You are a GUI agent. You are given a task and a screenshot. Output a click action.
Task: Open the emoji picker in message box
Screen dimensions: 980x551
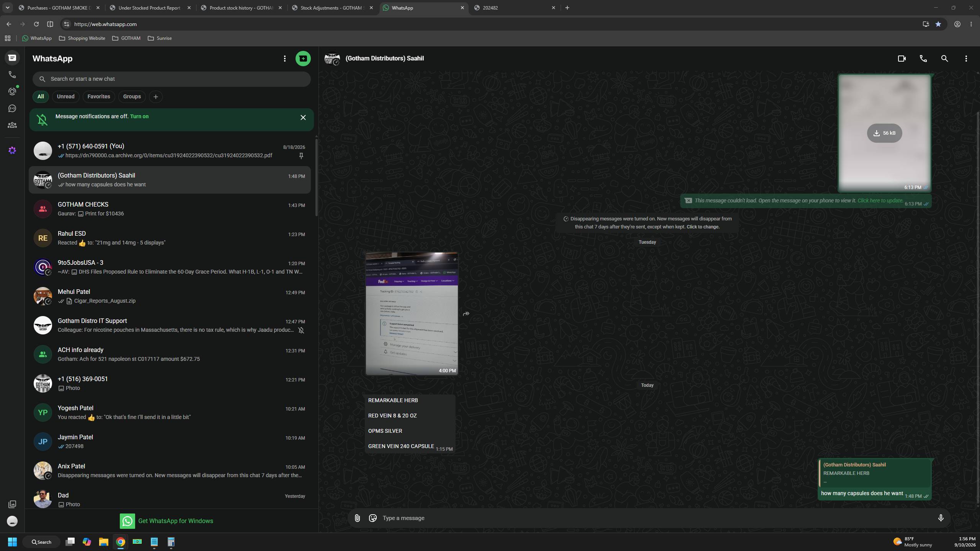372,518
